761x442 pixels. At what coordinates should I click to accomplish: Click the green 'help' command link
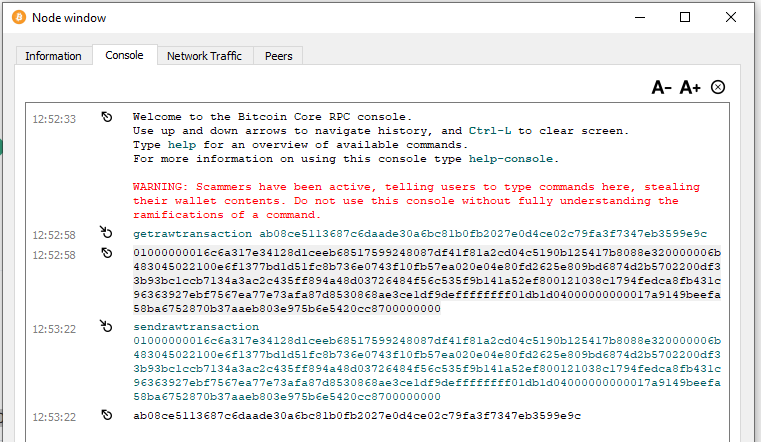click(182, 145)
